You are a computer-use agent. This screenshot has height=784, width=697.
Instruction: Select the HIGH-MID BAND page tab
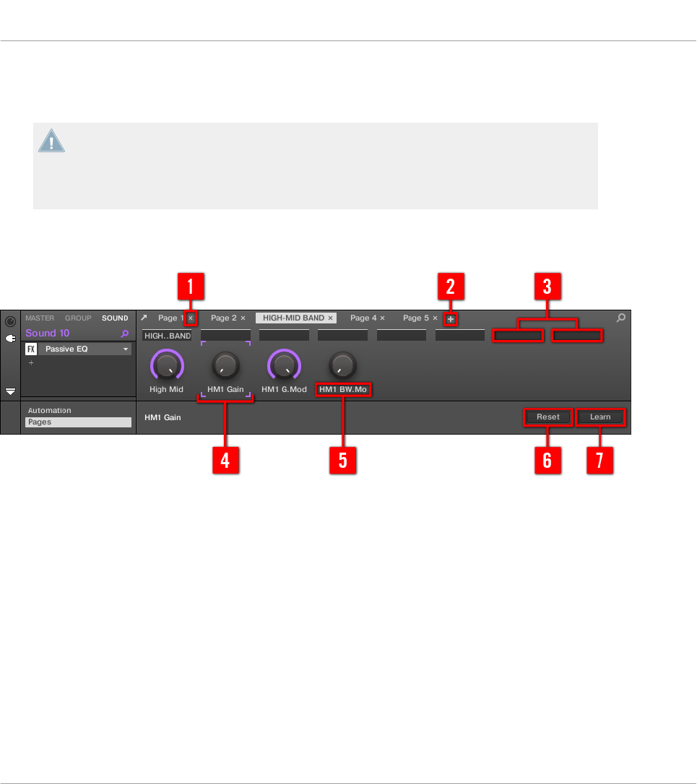coord(293,318)
